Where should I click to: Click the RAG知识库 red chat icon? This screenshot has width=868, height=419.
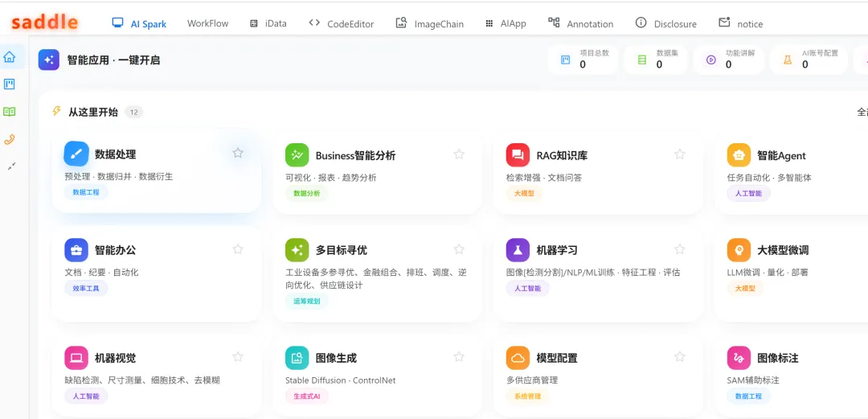[x=518, y=155]
